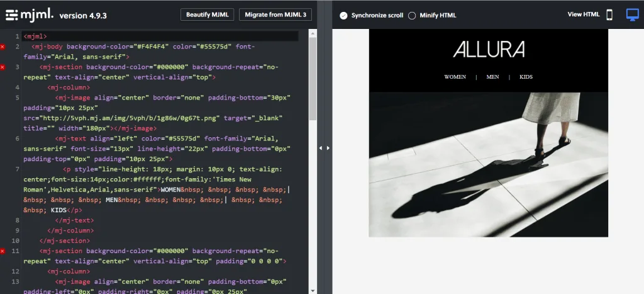The height and width of the screenshot is (294, 644).
Task: Click Migrate from MJML 3 button
Action: (x=275, y=14)
